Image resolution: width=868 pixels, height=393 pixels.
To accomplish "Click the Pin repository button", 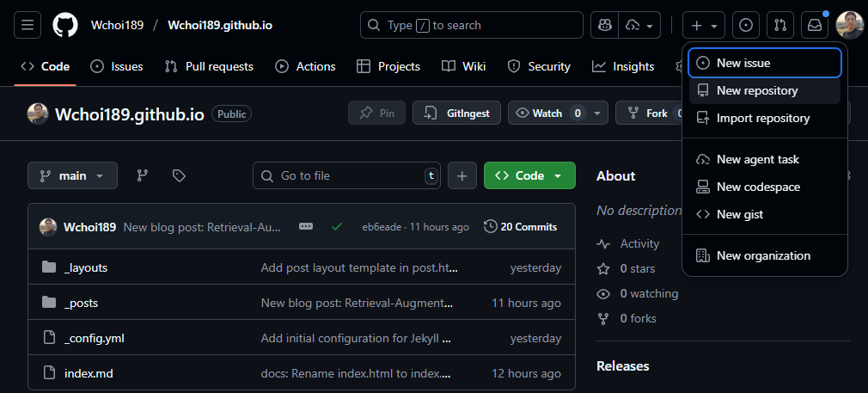I will pyautogui.click(x=377, y=113).
